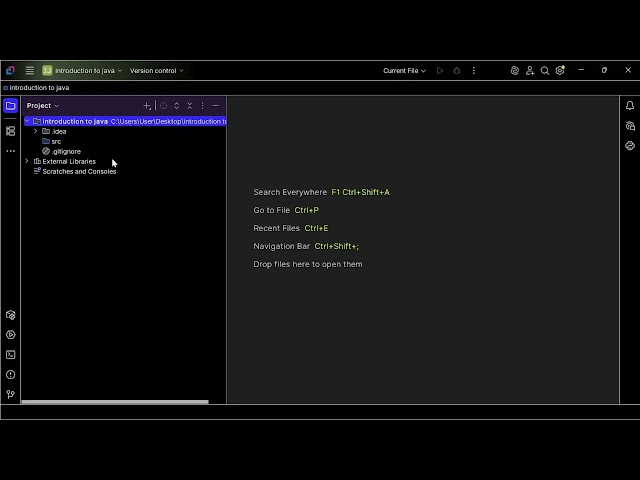
Task: Click the 'Recent Files' hint text
Action: coord(276,228)
